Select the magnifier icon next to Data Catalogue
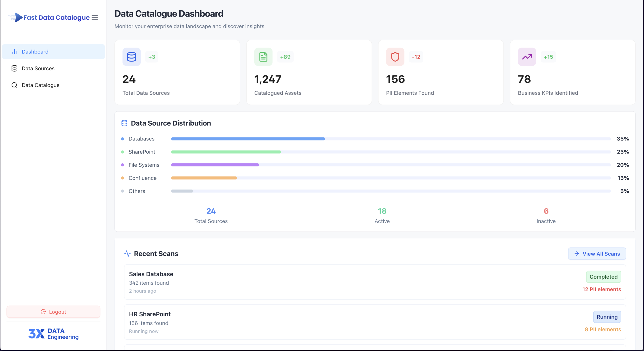The width and height of the screenshot is (644, 351). pos(14,85)
